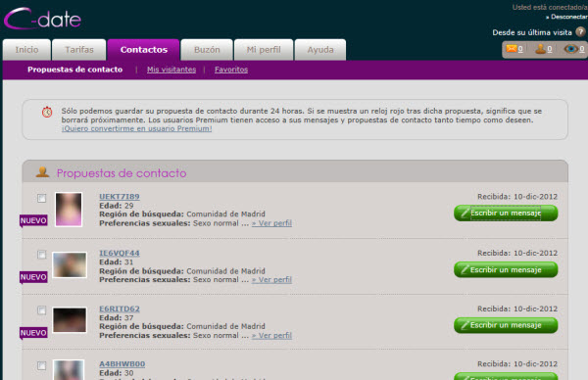Click the become Premium user link

137,128
